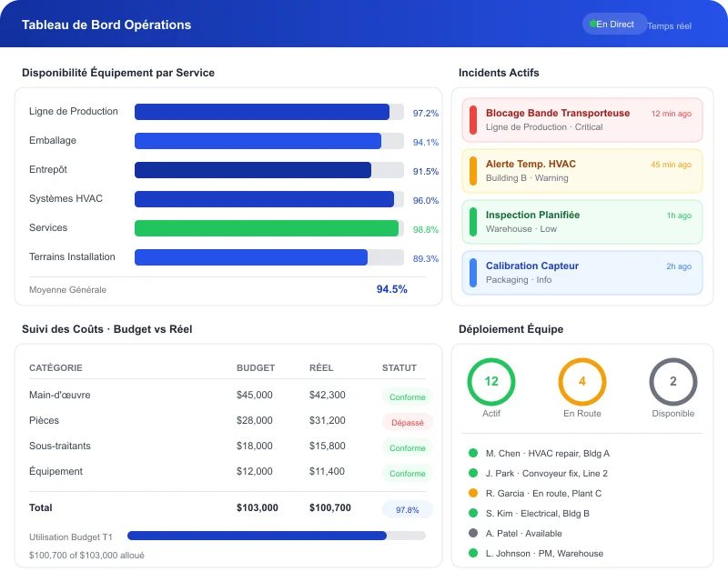Expand the Inspection Planifiée incident card
This screenshot has height=582, width=728.
pyautogui.click(x=581, y=221)
